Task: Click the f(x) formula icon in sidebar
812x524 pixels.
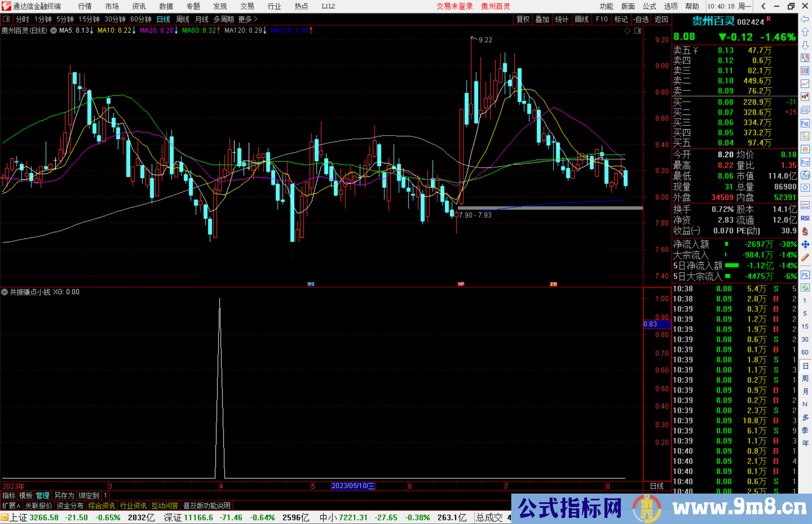Action: tap(805, 175)
